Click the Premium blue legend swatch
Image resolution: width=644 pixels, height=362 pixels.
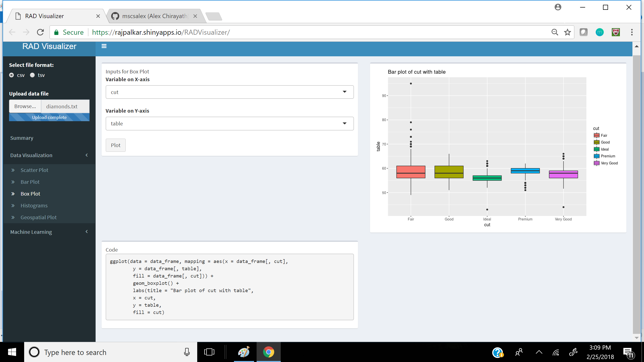[596, 156]
